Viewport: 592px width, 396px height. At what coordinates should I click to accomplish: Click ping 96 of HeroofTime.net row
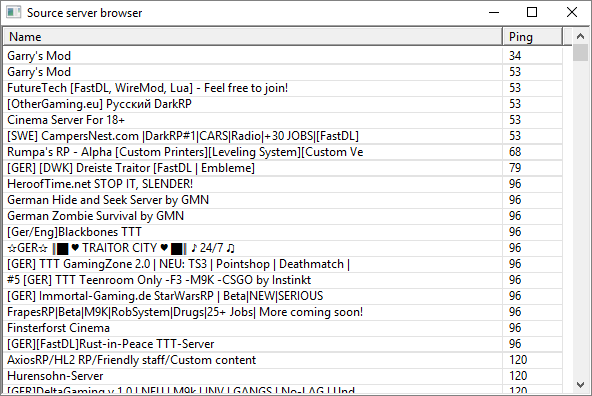pos(515,184)
